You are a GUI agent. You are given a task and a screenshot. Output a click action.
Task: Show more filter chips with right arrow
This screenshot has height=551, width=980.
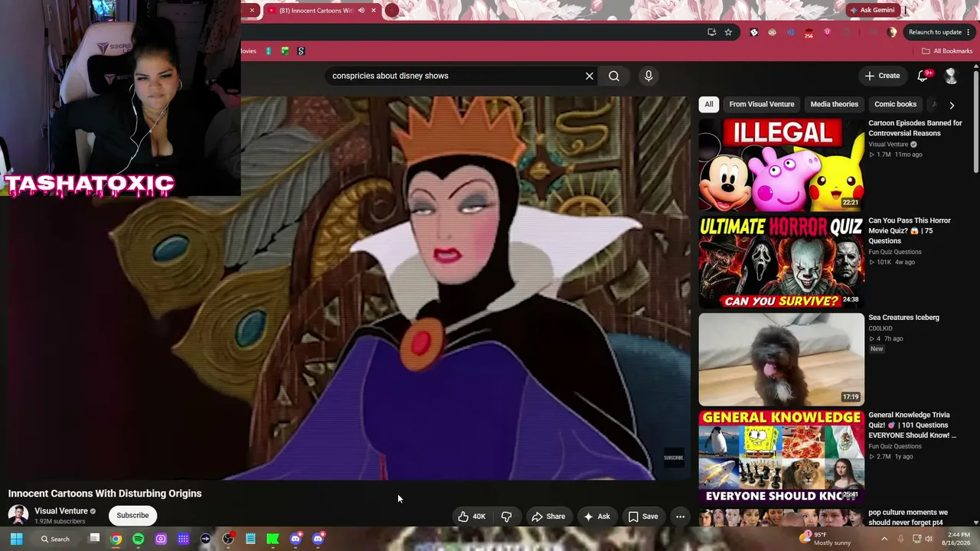tap(952, 105)
